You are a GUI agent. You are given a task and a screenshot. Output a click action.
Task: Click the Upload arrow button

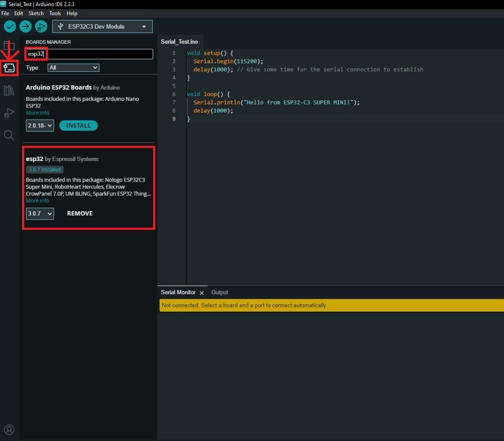tap(26, 27)
